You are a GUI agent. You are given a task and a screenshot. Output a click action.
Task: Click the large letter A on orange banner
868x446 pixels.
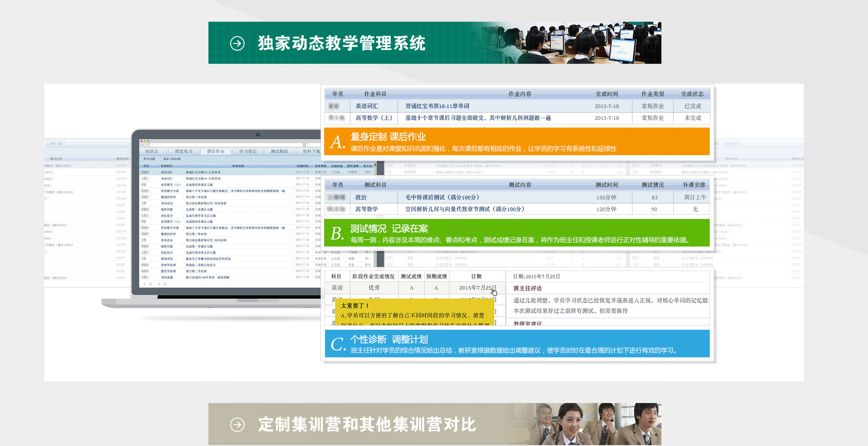pos(337,142)
